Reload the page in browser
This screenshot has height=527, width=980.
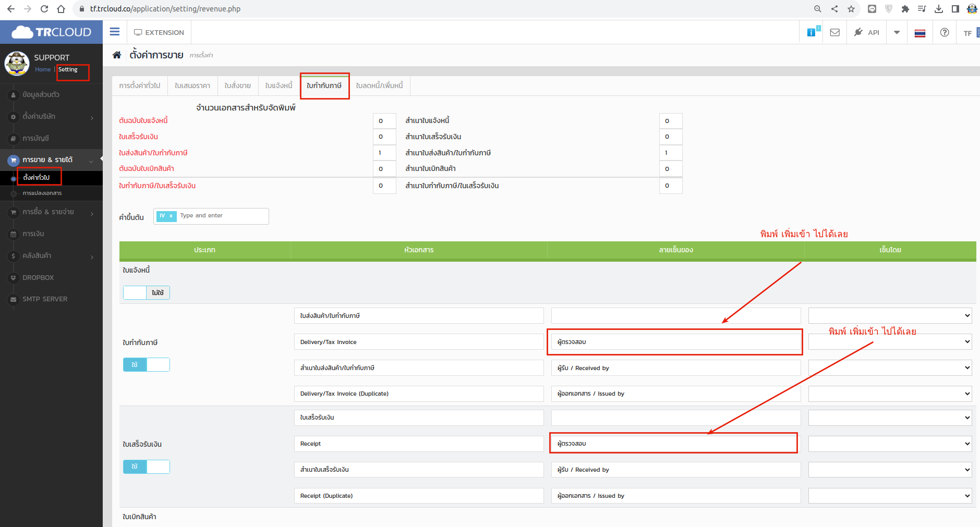[44, 9]
